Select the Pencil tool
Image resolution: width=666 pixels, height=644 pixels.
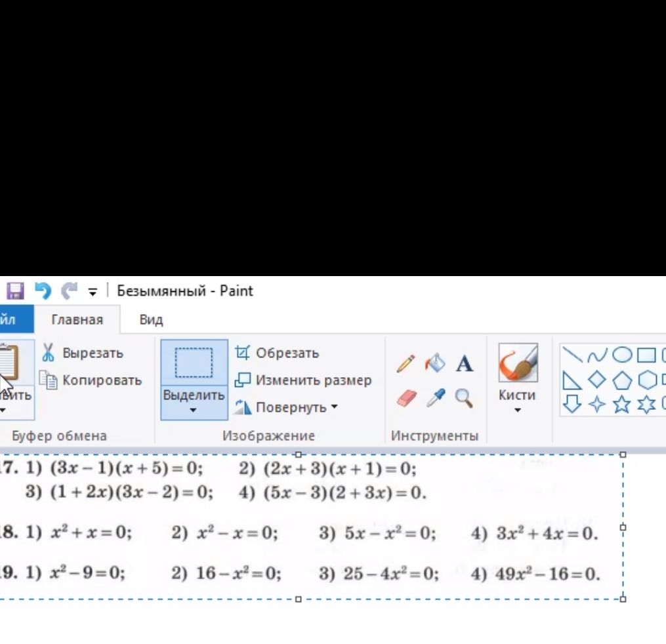(406, 364)
